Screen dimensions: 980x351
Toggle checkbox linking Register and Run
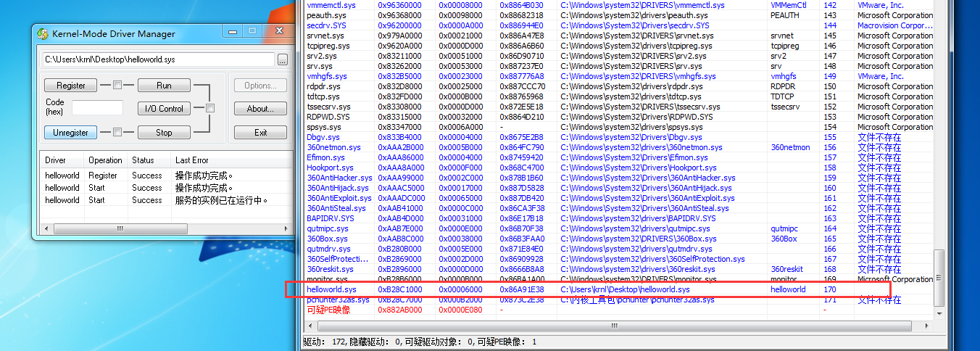[117, 86]
